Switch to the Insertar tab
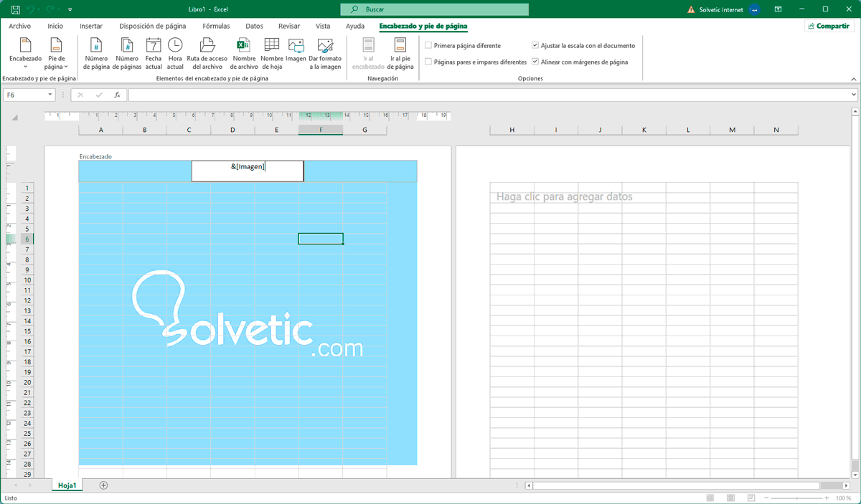The width and height of the screenshot is (861, 504). pyautogui.click(x=91, y=26)
